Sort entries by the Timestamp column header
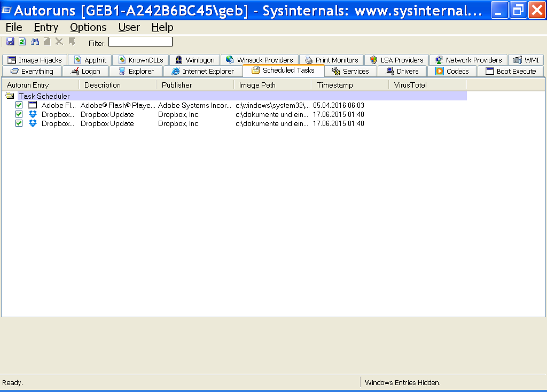Viewport: 547px width, 392px height. click(x=350, y=85)
